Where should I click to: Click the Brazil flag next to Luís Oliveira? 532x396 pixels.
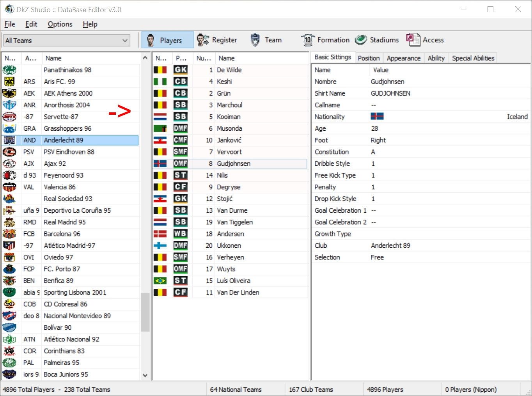click(160, 281)
